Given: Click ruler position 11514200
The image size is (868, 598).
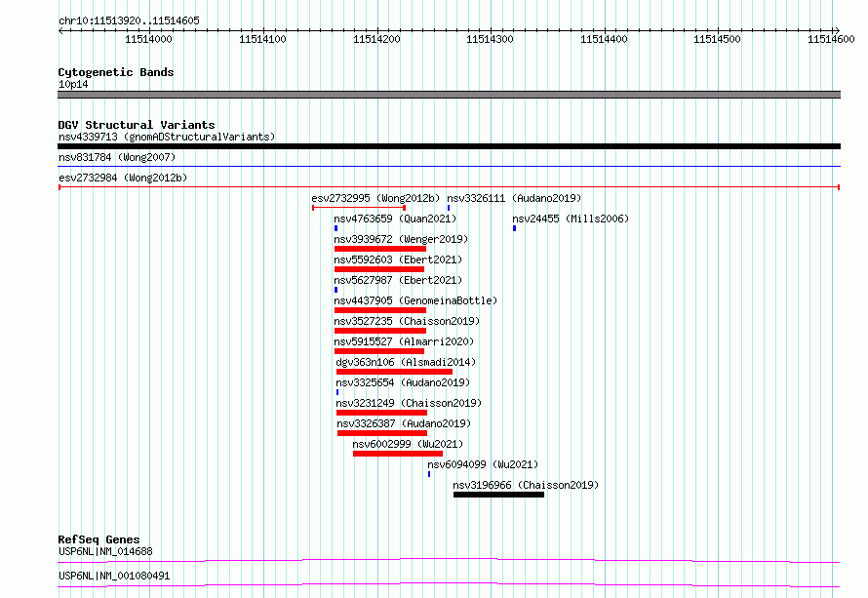Looking at the screenshot, I should (376, 39).
